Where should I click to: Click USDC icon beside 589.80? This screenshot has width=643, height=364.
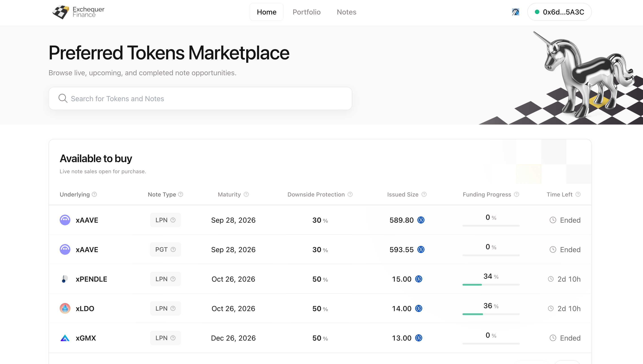tap(421, 220)
